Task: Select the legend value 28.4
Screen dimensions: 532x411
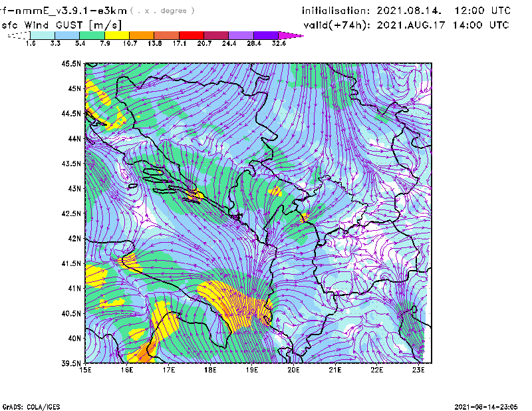Action: tap(254, 43)
